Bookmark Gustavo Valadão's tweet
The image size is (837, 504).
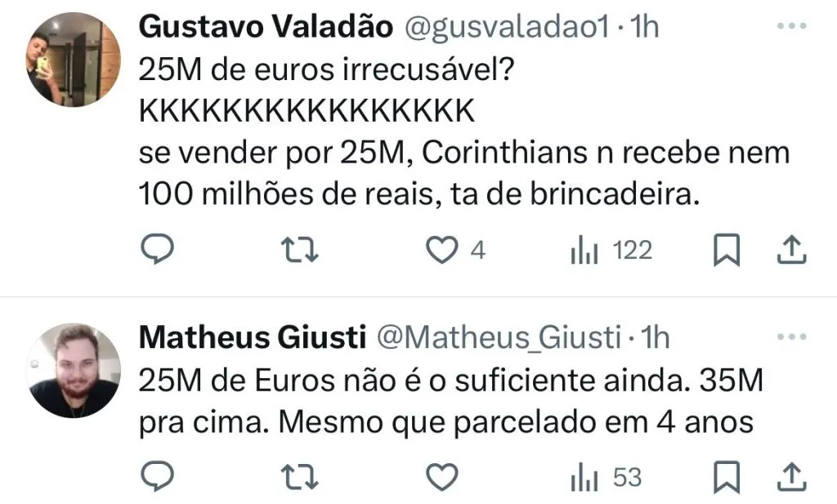pyautogui.click(x=726, y=252)
